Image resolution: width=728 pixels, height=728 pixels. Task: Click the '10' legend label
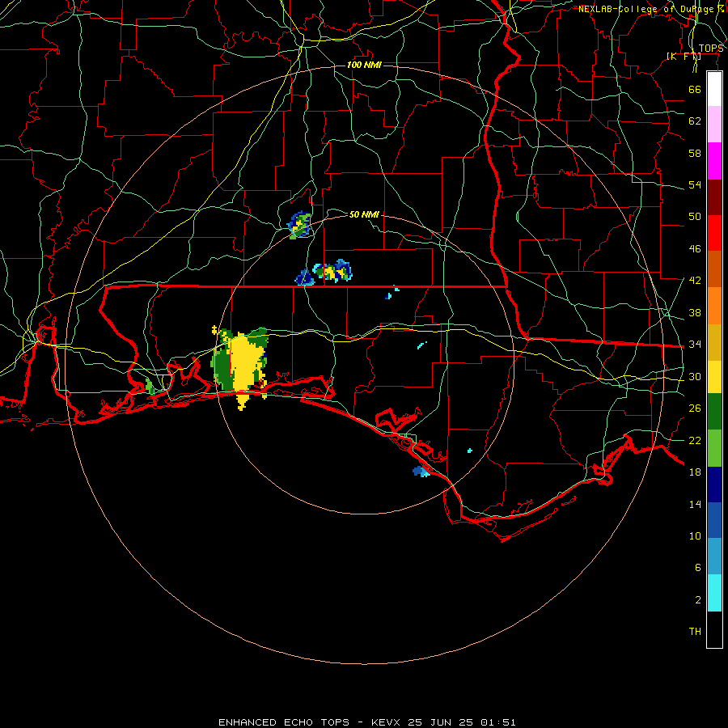click(x=695, y=536)
